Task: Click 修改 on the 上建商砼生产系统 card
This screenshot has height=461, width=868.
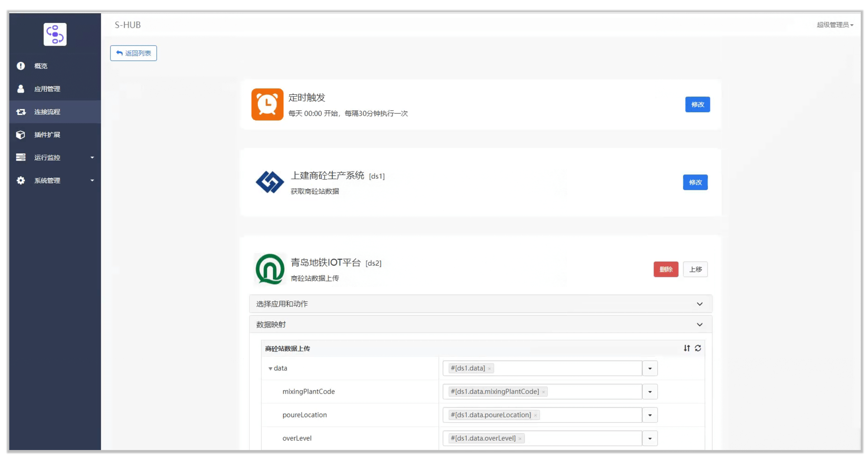Action: click(x=695, y=182)
